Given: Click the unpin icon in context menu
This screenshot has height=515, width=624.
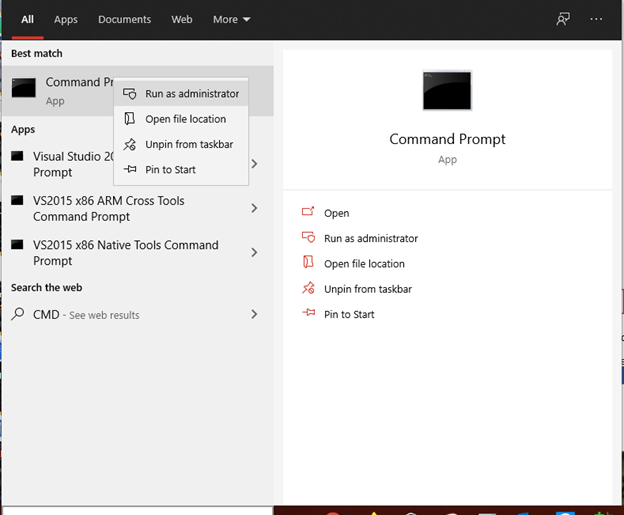Looking at the screenshot, I should pos(130,144).
